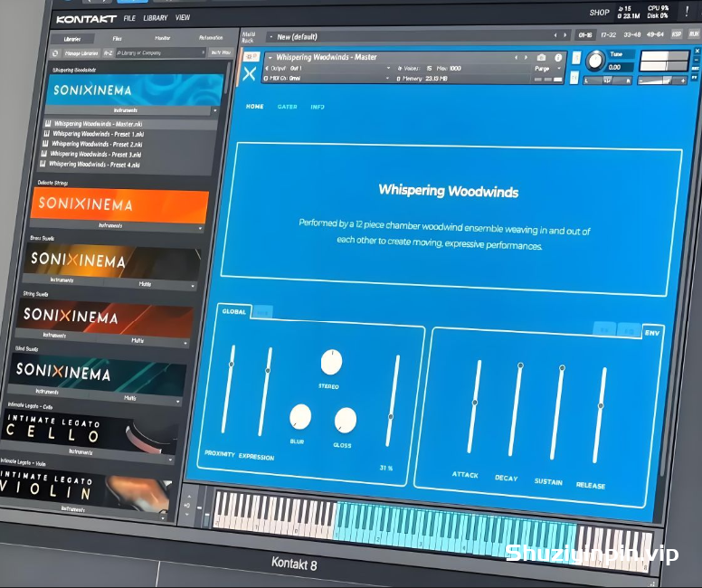Screen dimensions: 702x588
Task: Select rack page 49-64
Action: 655,34
